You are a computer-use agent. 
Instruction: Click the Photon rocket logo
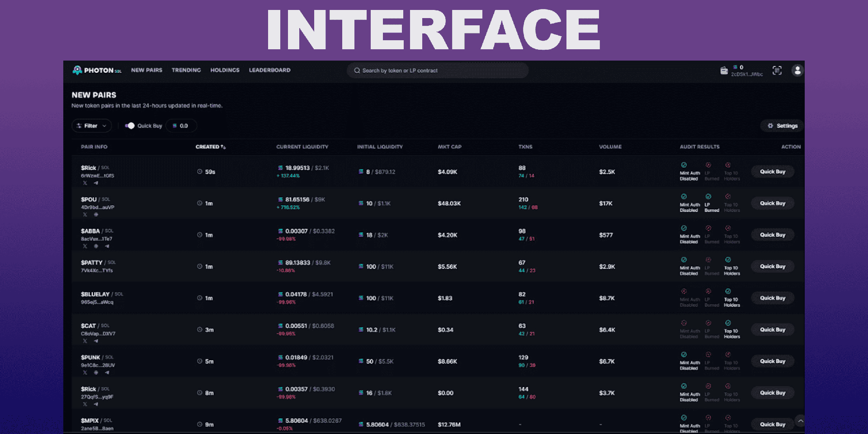(x=77, y=70)
